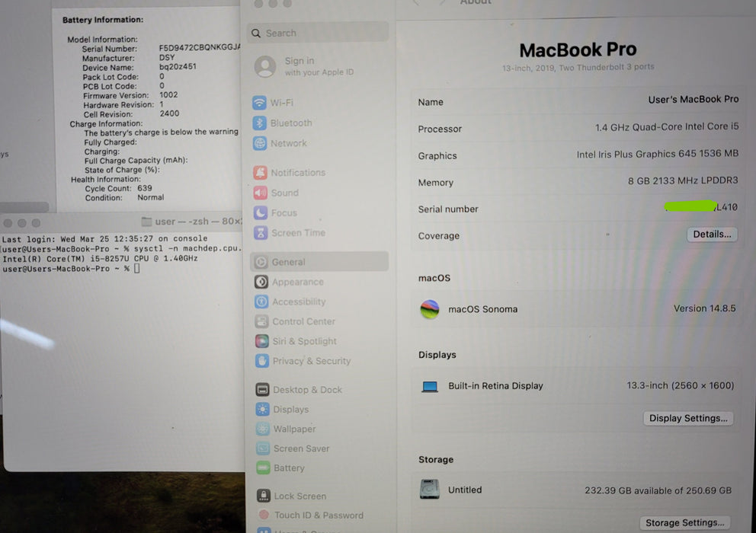Viewport: 756px width, 533px height.
Task: Click the Serial number row
Action: tap(577, 209)
